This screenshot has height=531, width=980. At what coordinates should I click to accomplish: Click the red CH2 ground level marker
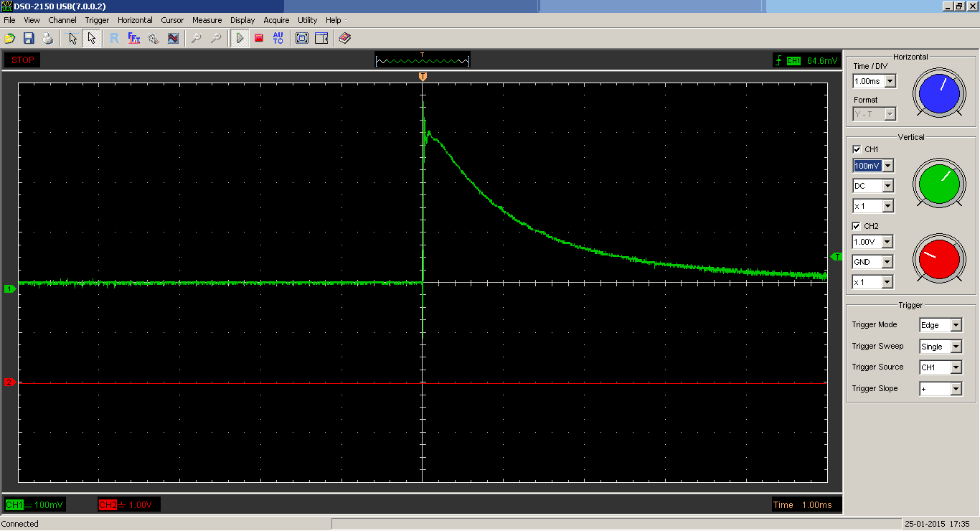click(9, 382)
